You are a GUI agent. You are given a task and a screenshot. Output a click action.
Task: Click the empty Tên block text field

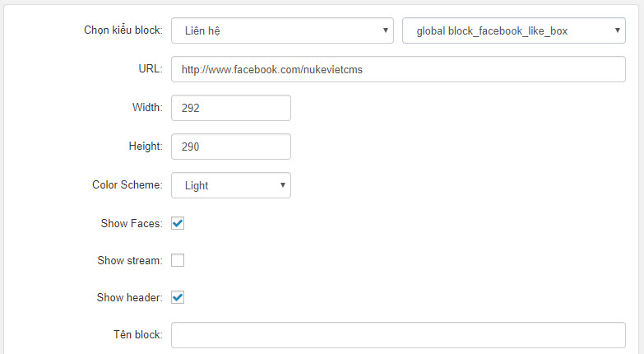click(x=398, y=335)
